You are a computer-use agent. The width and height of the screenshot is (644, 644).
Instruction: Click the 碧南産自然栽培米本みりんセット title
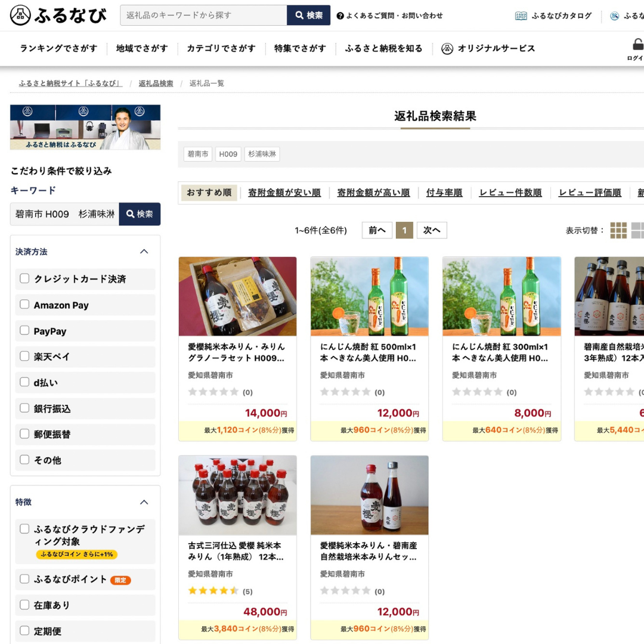(369, 551)
